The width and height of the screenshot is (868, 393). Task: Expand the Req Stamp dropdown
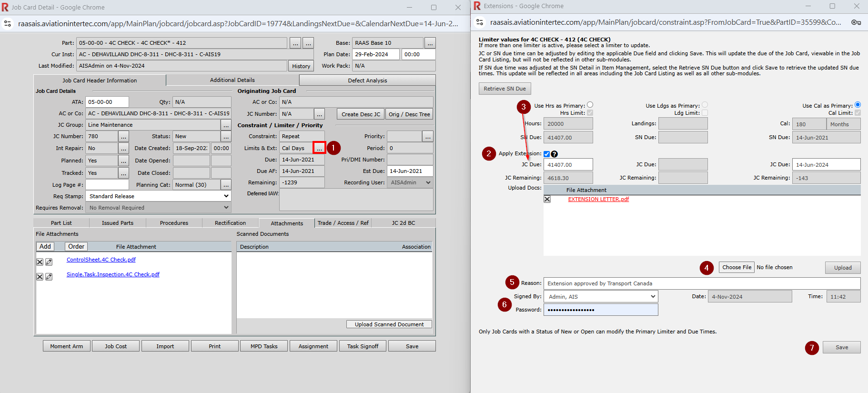pyautogui.click(x=226, y=196)
